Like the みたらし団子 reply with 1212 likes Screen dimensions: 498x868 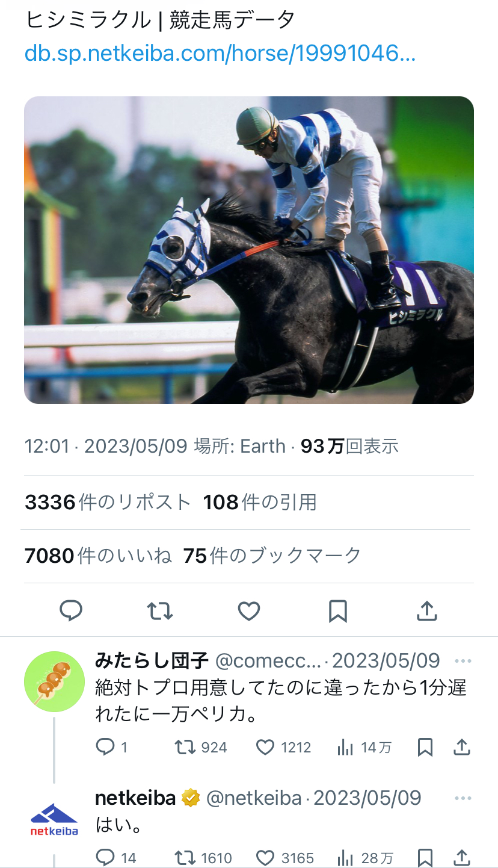(x=284, y=748)
